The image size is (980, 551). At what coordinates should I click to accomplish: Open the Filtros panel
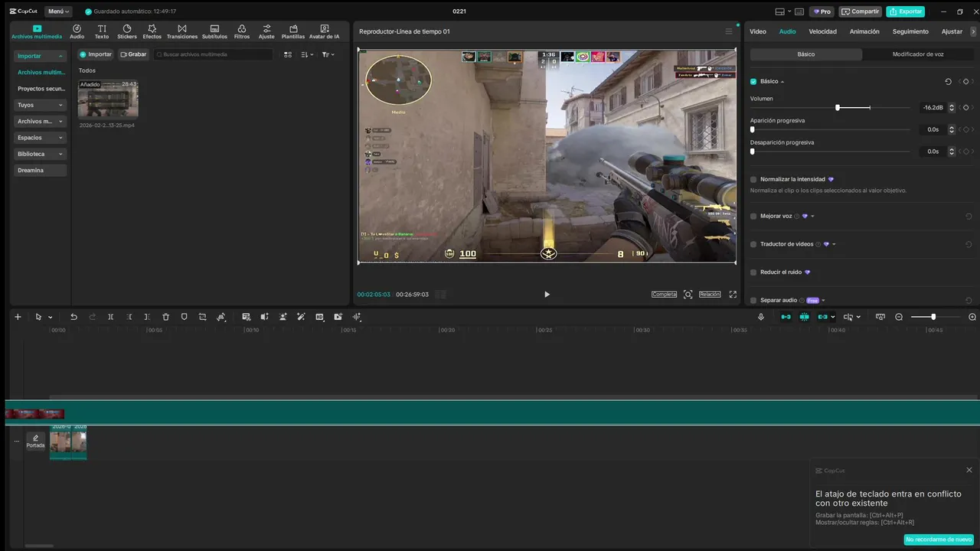point(242,31)
